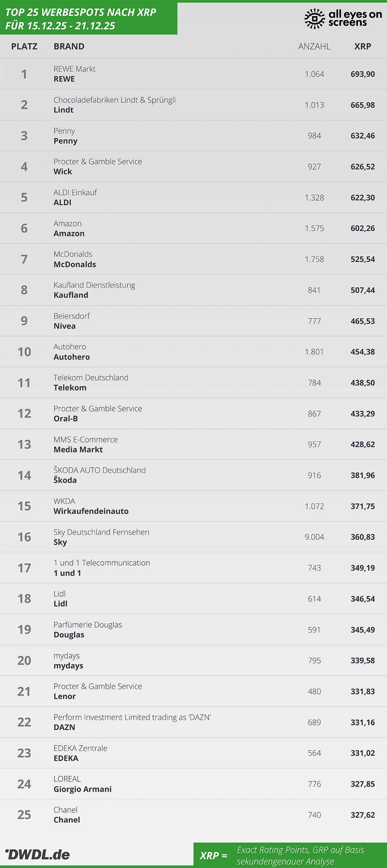Viewport: 387px width, 868px height.
Task: Click the McDonalds XRP value 525,54
Action: coord(362,259)
